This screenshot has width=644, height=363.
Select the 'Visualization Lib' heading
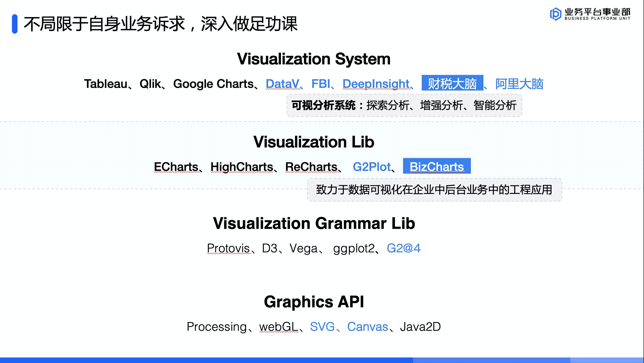[314, 142]
